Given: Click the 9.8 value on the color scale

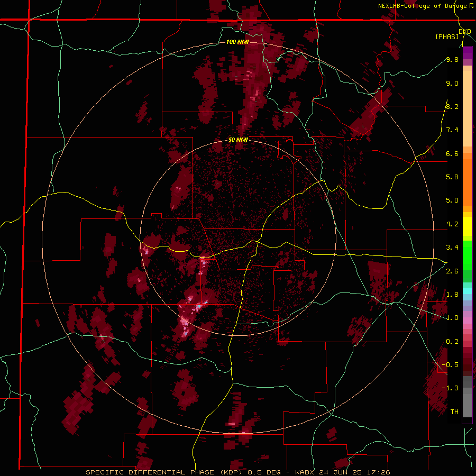Looking at the screenshot, I should [452, 60].
